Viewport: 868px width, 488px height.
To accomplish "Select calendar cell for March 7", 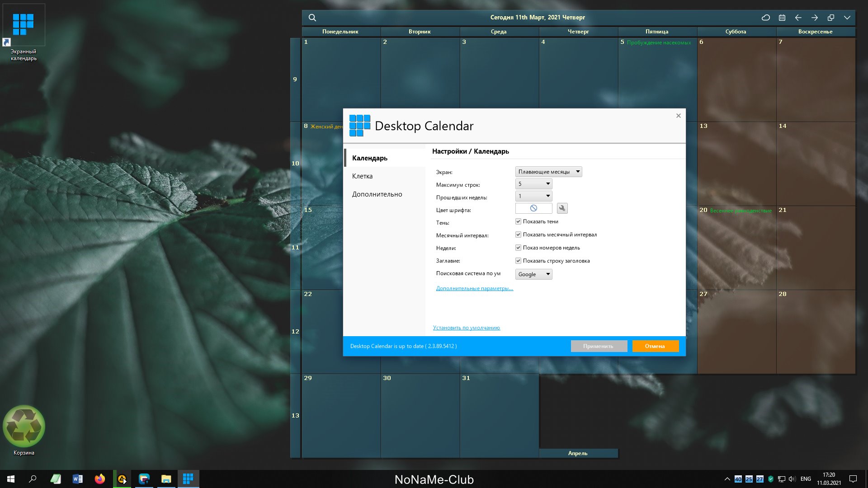I will click(x=816, y=80).
